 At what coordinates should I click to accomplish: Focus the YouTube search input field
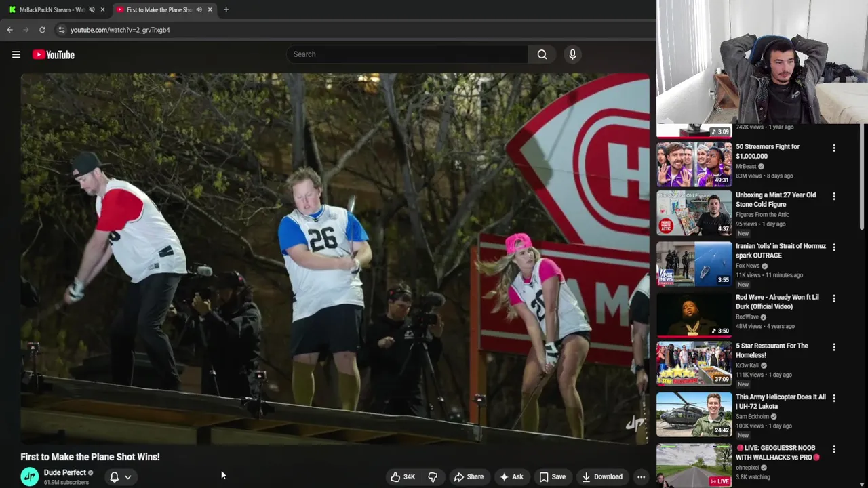[x=407, y=54]
